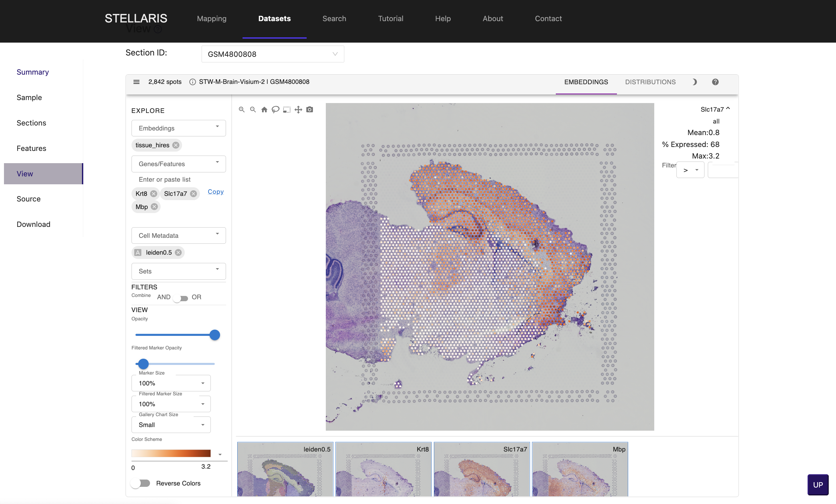Open the Help nav item
The height and width of the screenshot is (504, 836).
pyautogui.click(x=443, y=18)
